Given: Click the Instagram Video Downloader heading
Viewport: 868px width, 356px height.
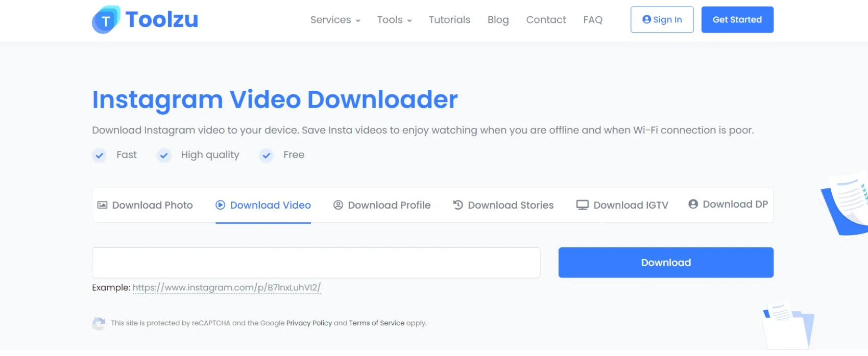Looking at the screenshot, I should pos(275,99).
